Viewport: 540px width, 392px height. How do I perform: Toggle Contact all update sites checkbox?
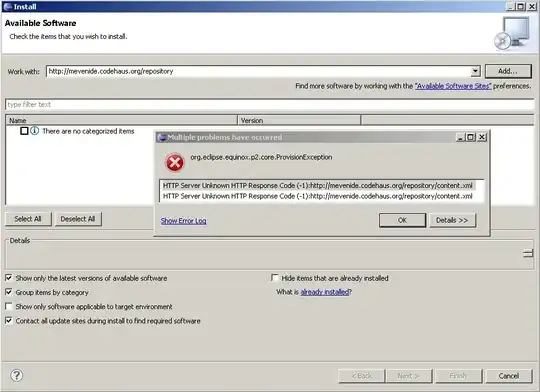9,321
